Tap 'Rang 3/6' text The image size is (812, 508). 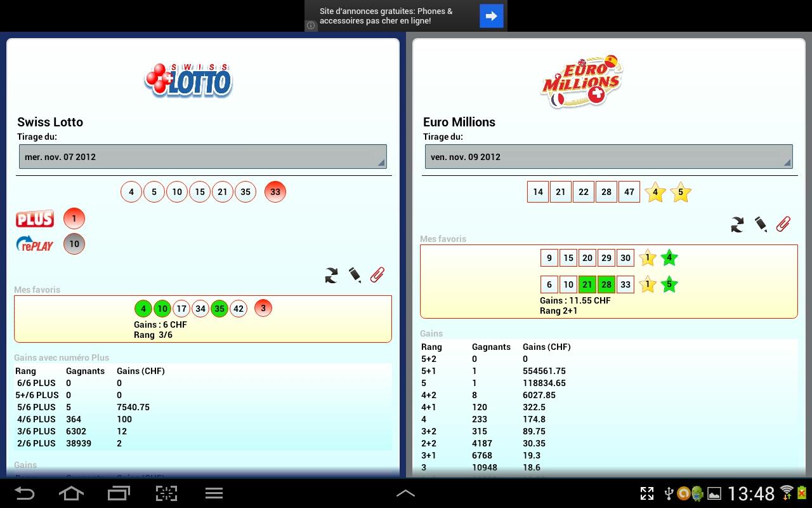pos(153,335)
